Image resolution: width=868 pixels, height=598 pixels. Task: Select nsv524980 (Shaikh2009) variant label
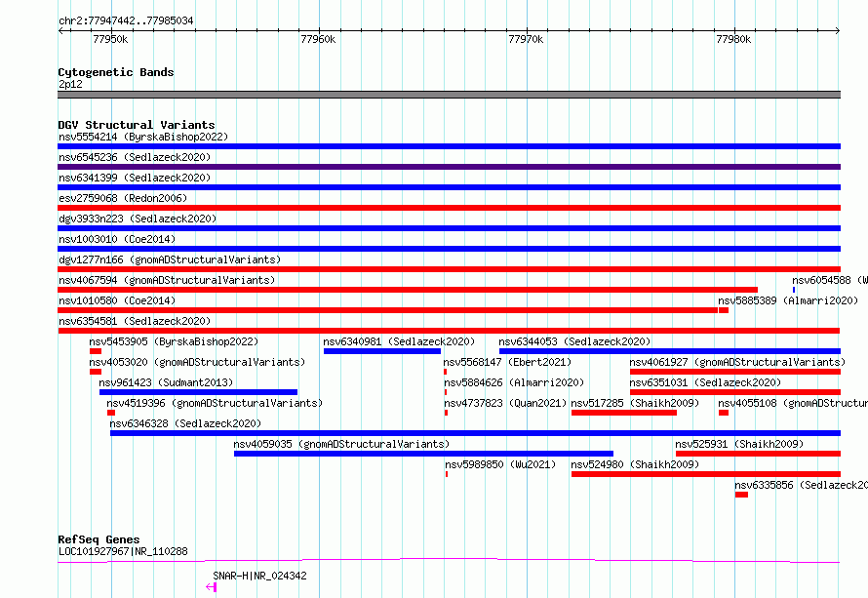(x=635, y=464)
